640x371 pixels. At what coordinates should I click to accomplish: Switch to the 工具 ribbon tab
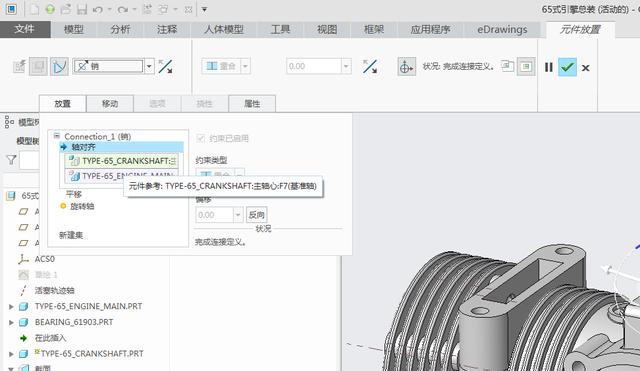pos(280,29)
